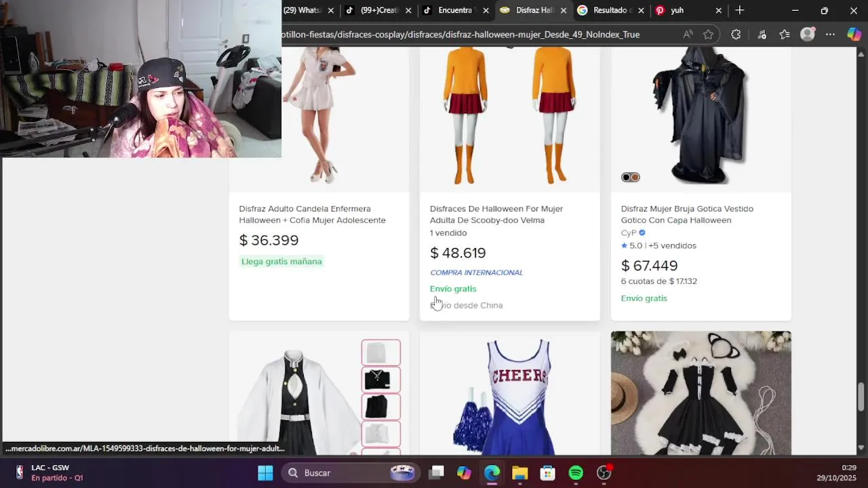Screen dimensions: 868x488
Task: Open Edge Settings and more menu
Action: pos(831,35)
